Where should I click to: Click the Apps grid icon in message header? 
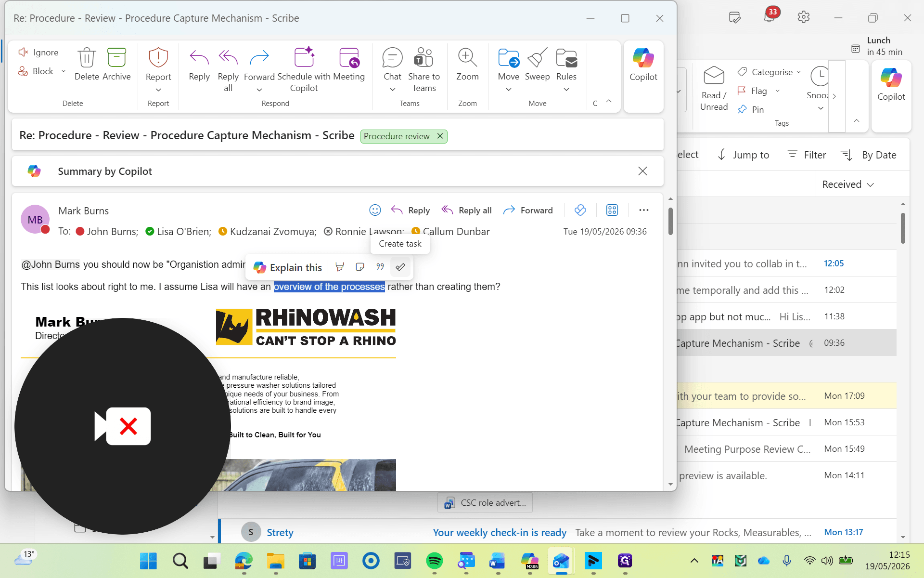coord(612,210)
